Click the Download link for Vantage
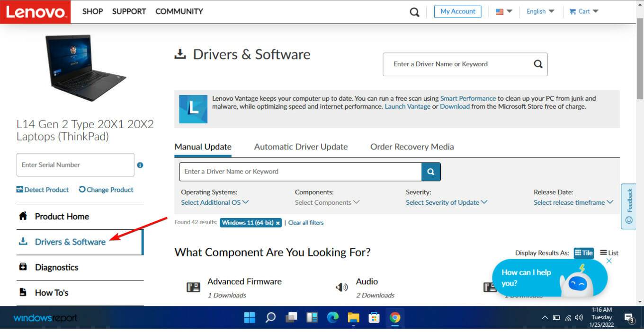 455,106
